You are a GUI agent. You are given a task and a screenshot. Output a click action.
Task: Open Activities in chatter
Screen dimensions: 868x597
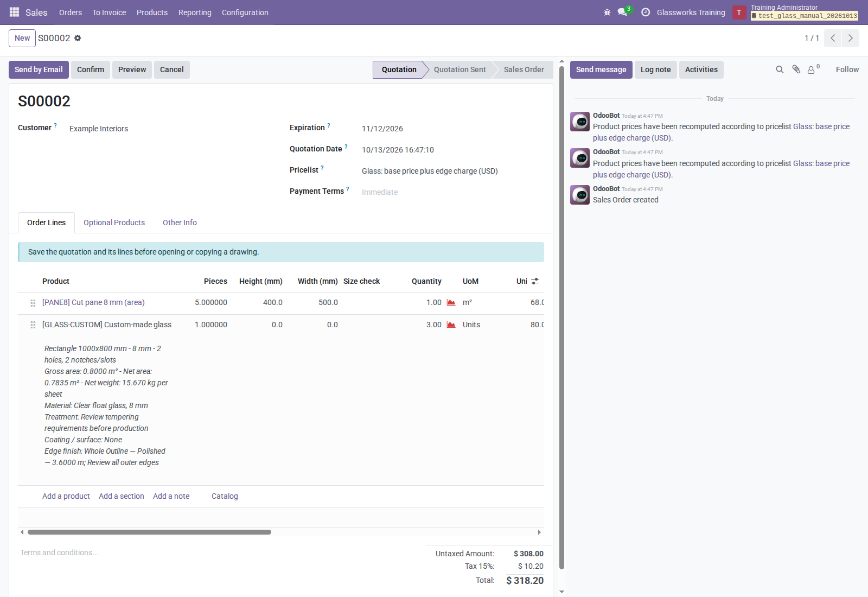point(701,69)
